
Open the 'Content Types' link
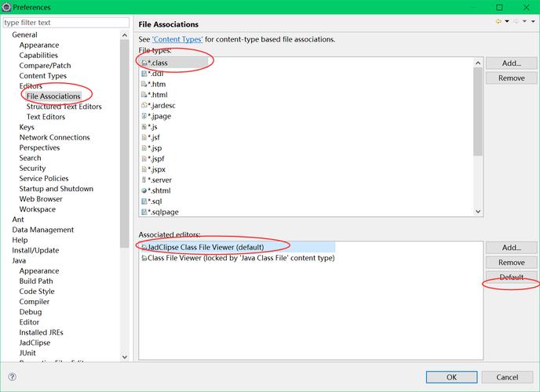pyautogui.click(x=177, y=39)
